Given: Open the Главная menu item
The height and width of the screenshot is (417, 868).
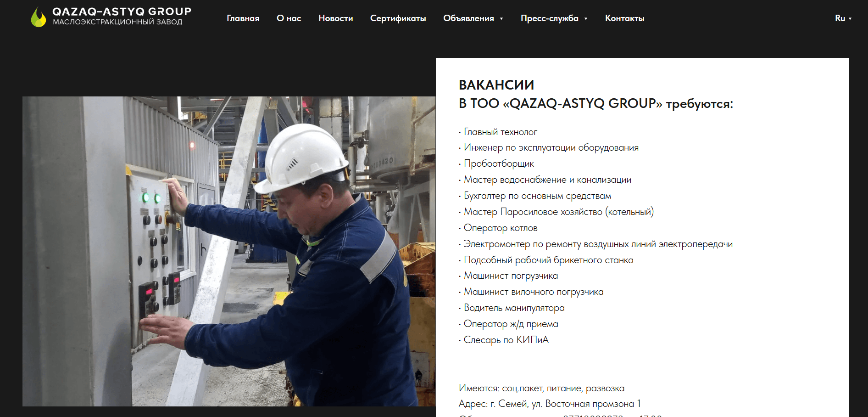Looking at the screenshot, I should (243, 18).
